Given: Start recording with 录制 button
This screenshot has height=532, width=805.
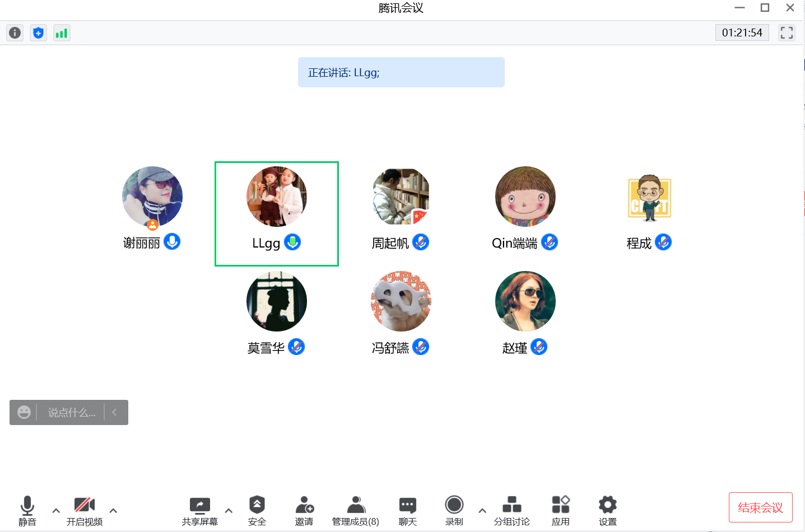Looking at the screenshot, I should pos(454,511).
